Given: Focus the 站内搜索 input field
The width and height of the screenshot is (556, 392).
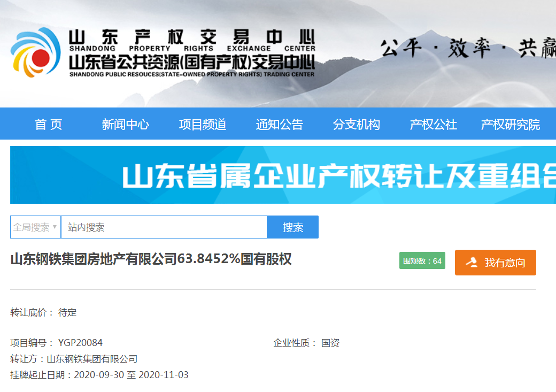Looking at the screenshot, I should (x=164, y=227).
